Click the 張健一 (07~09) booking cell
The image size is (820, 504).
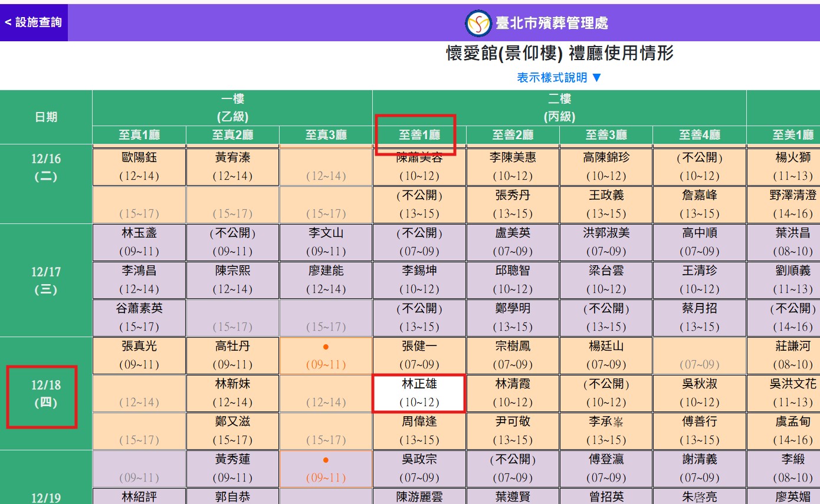tap(419, 355)
